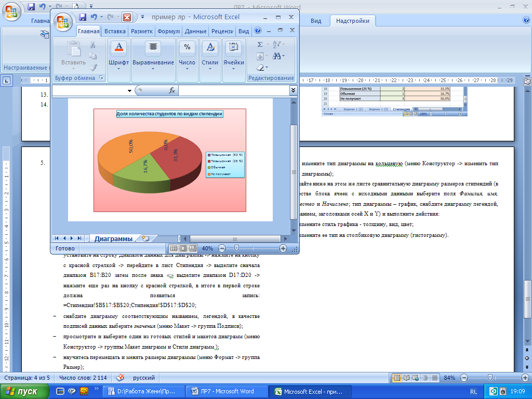
Task: Zoom out Excel with minus button
Action: click(x=222, y=248)
